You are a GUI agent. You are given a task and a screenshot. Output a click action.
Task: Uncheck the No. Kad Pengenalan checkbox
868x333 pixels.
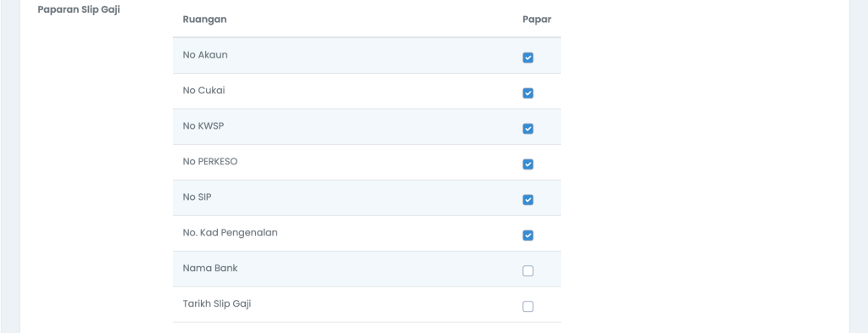527,235
